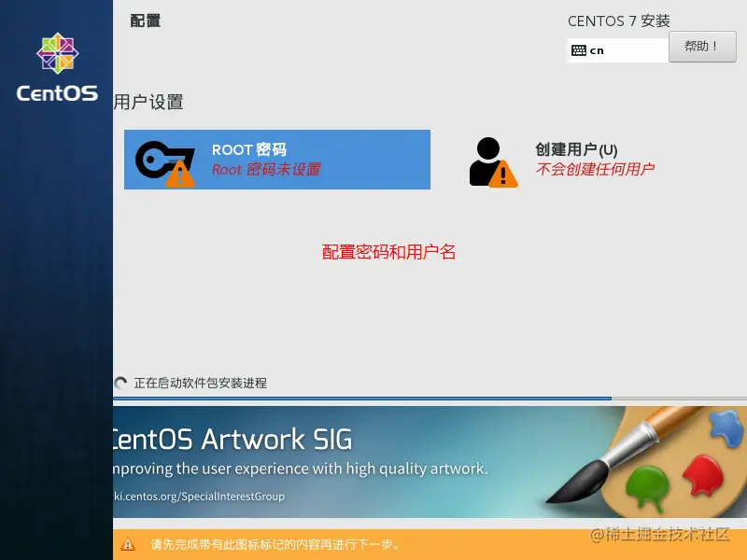The width and height of the screenshot is (747, 560).
Task: Click the 配置 title at the top
Action: pyautogui.click(x=146, y=21)
